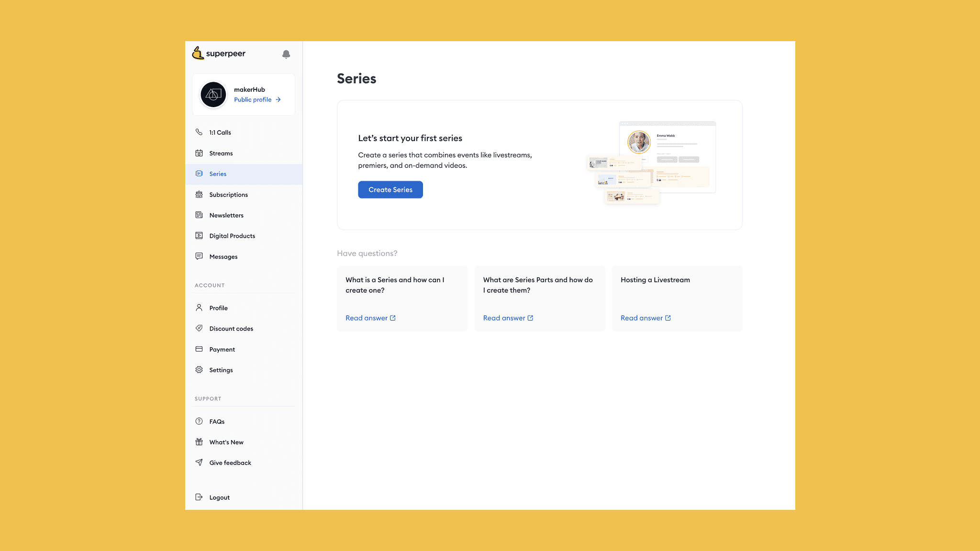Click the Newsletters icon in sidebar
Viewport: 980px width, 551px height.
coord(199,215)
